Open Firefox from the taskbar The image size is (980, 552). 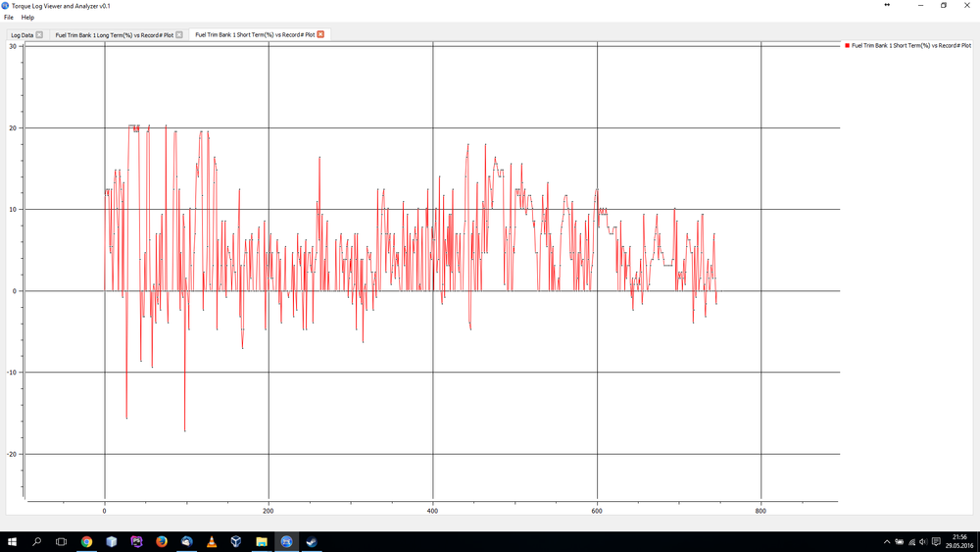[162, 541]
